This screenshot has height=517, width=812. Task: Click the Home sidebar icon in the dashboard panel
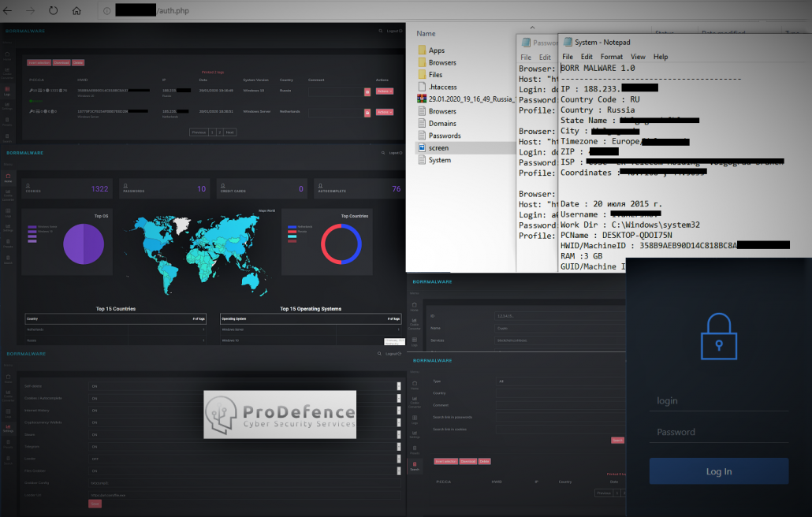(8, 177)
